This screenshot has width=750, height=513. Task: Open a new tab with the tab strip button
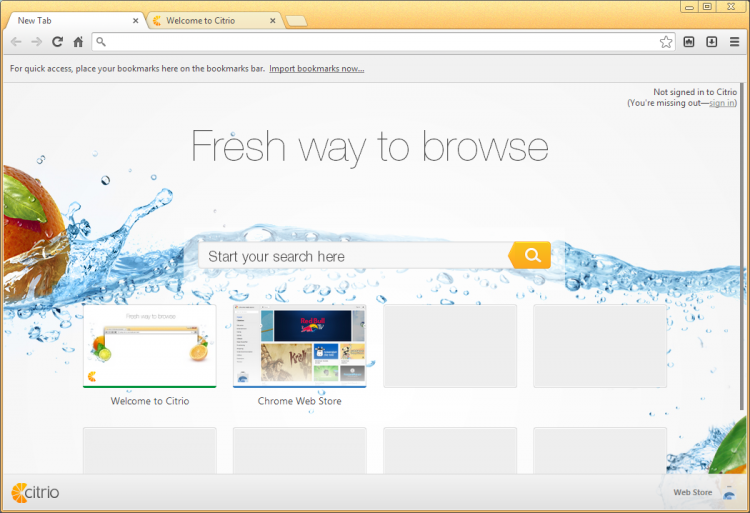pos(296,21)
